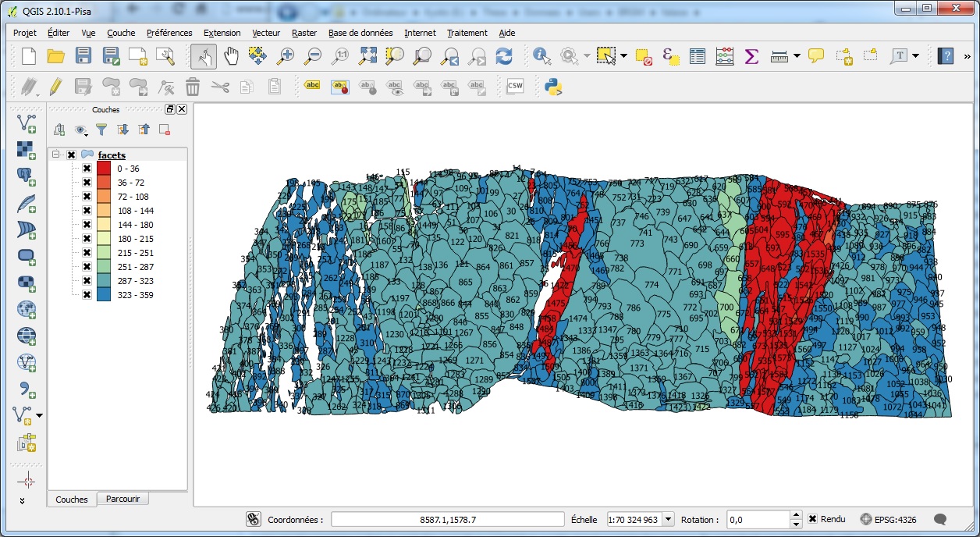
Task: Select features using an expression (epsilon icon)
Action: 671,55
